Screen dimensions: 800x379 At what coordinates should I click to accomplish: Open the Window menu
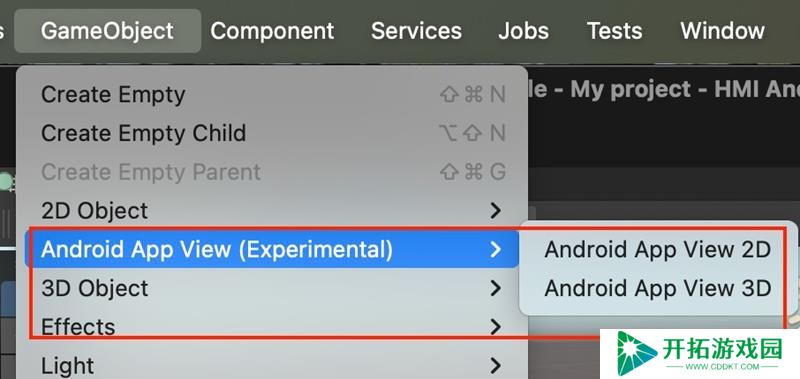722,31
